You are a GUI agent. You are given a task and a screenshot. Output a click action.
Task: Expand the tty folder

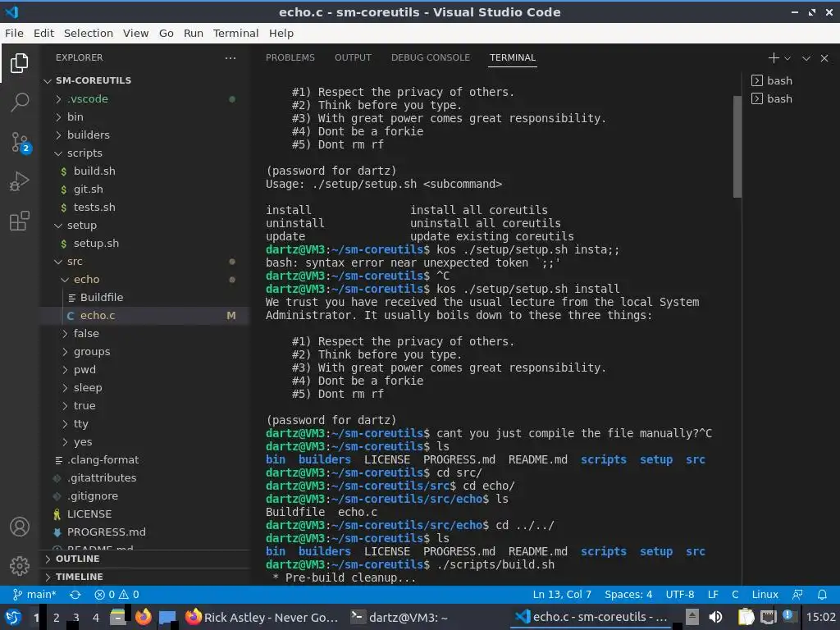[x=144, y=424]
